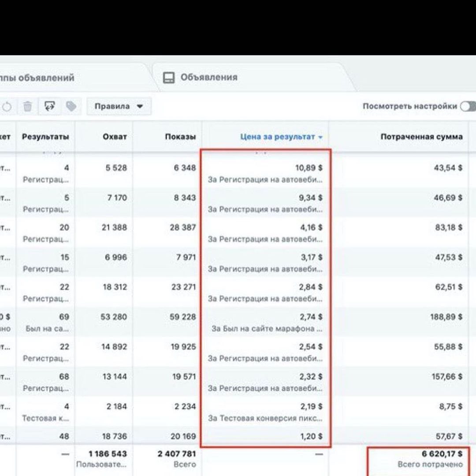Viewport: 476px width, 476px height.
Task: Click reach value 53 280
Action: 114,317
